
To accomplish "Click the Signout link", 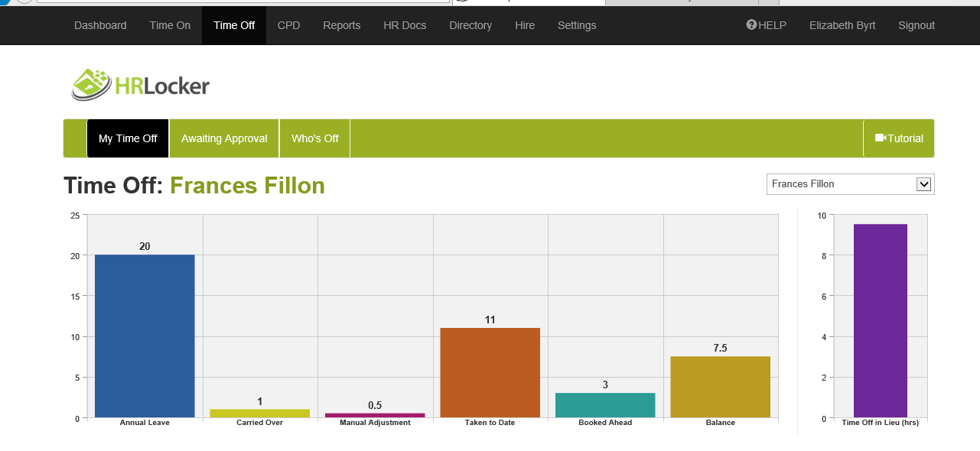I will pyautogui.click(x=917, y=25).
